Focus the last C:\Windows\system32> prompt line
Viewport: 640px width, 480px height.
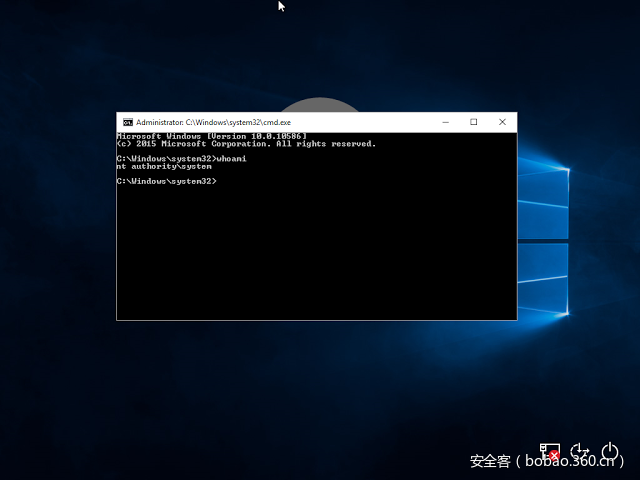166,181
